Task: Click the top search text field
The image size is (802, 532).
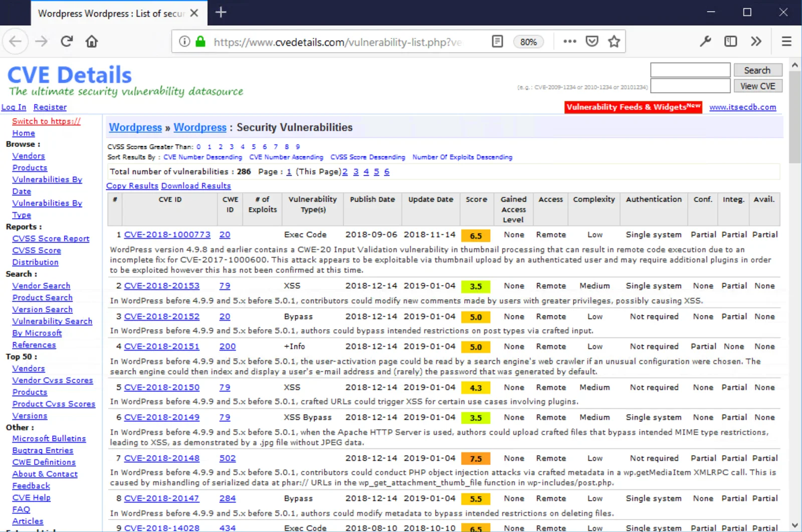Action: pyautogui.click(x=690, y=70)
